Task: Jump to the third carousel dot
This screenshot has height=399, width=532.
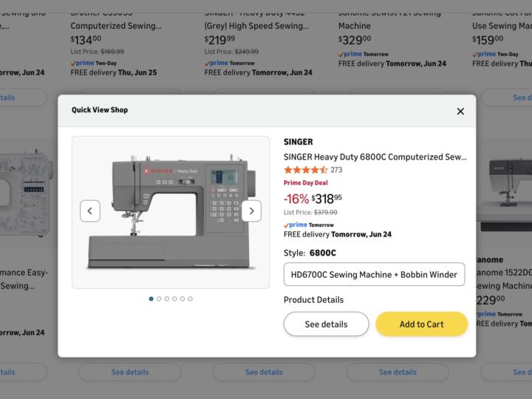Action: [166, 299]
